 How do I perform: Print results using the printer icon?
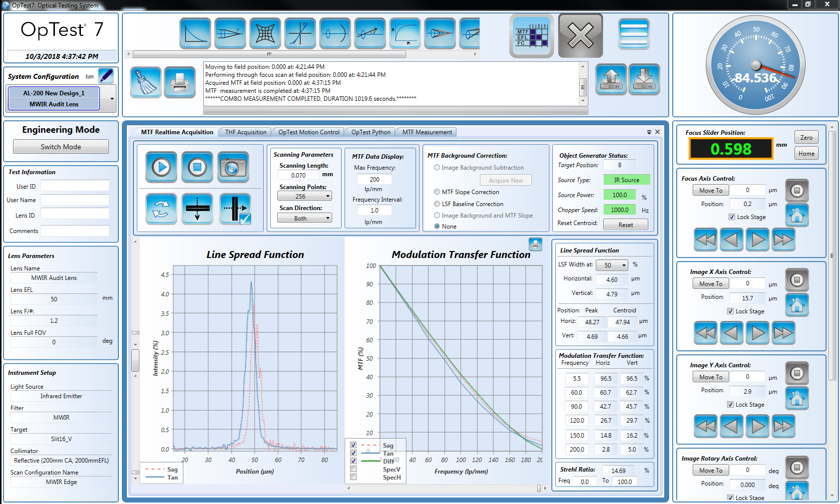(180, 82)
